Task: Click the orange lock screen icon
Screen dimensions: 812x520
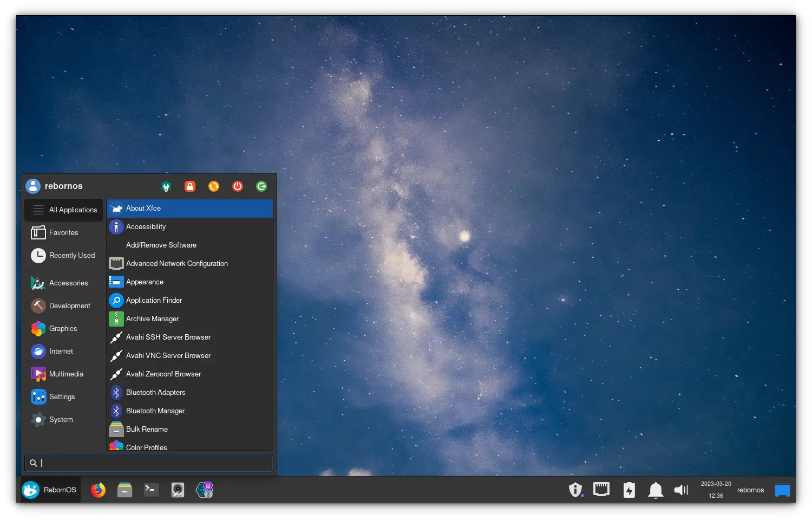Action: click(x=190, y=186)
